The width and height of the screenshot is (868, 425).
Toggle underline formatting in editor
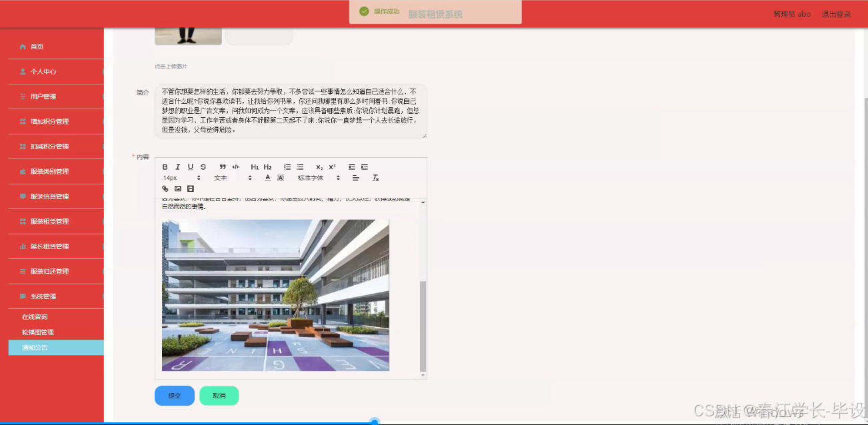click(x=190, y=167)
